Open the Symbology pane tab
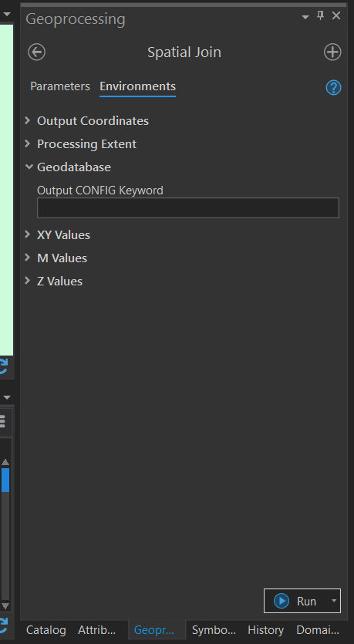354x644 pixels. (x=214, y=630)
